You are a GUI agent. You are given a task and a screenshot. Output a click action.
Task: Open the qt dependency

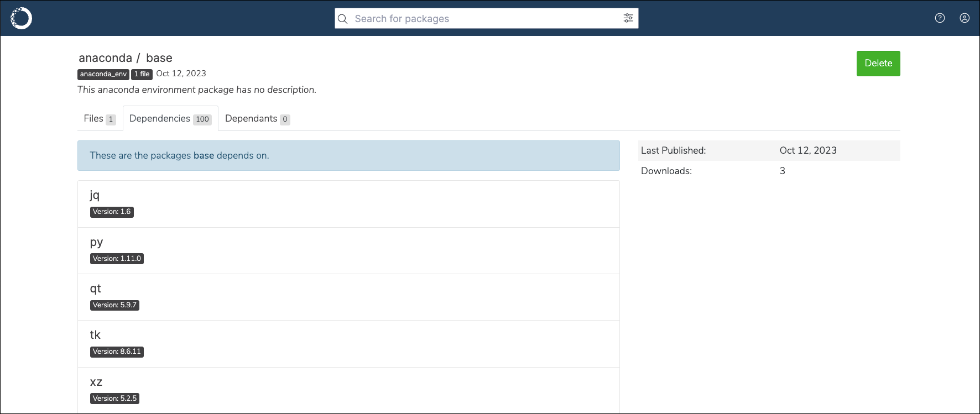pos(95,289)
